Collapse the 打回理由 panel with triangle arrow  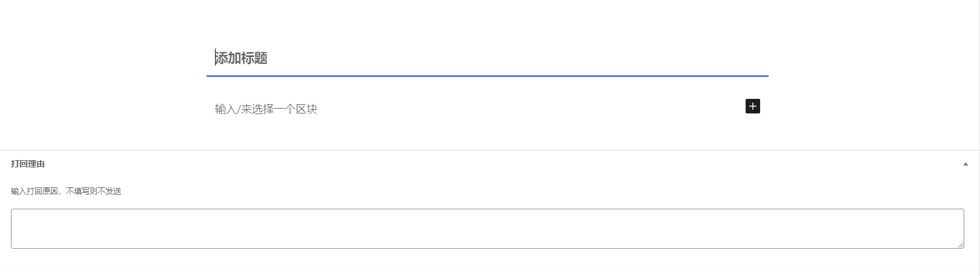click(x=965, y=164)
